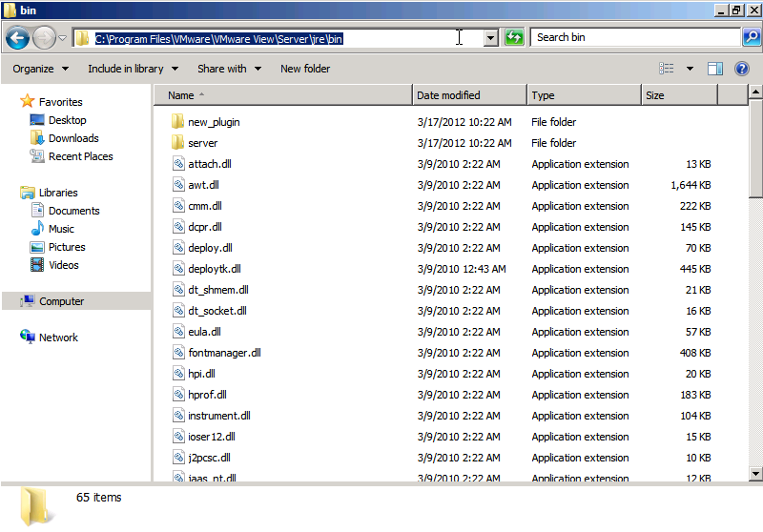
Task: Select the instrument.dll file icon
Action: pos(178,416)
